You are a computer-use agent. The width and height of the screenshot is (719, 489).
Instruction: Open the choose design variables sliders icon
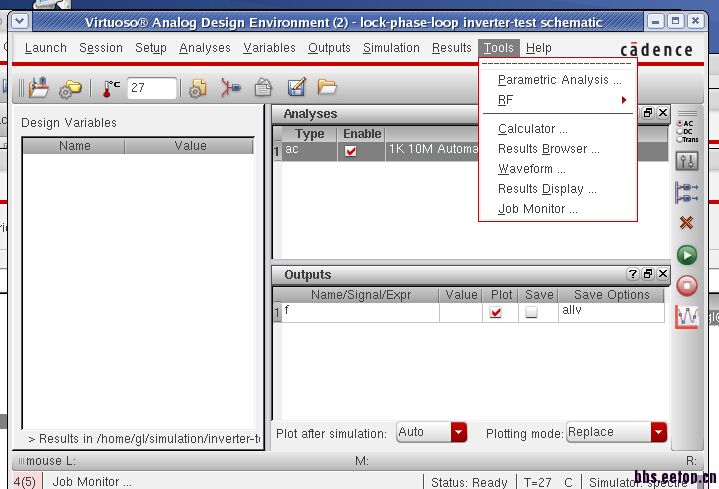686,161
